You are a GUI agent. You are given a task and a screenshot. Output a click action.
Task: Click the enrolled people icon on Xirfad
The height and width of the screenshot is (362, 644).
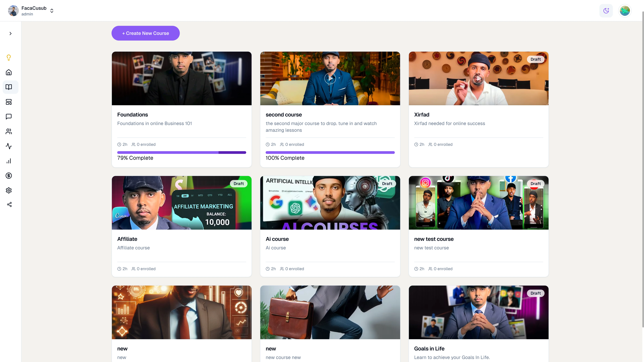tap(431, 144)
